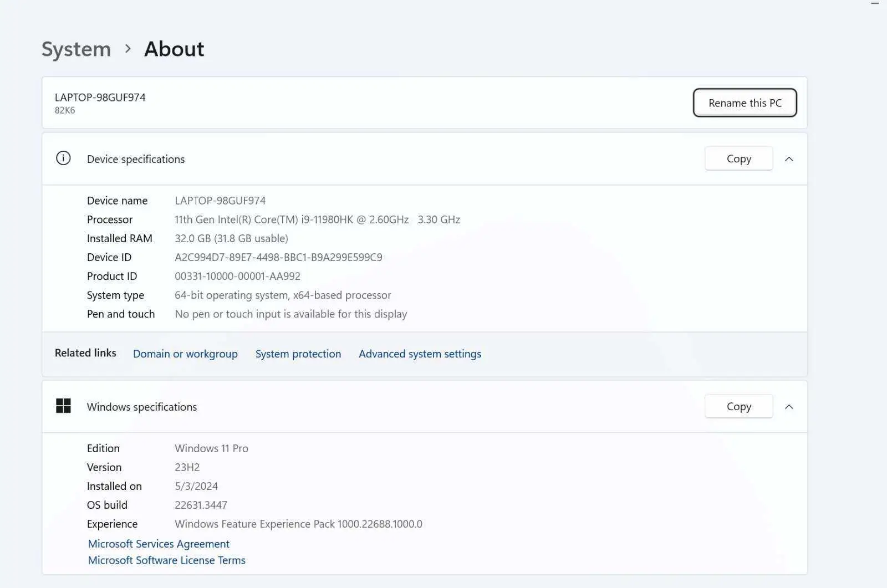Select the LAPTOP-98GUF974 name in the top card
Viewport: 887px width, 588px height.
[x=100, y=98]
